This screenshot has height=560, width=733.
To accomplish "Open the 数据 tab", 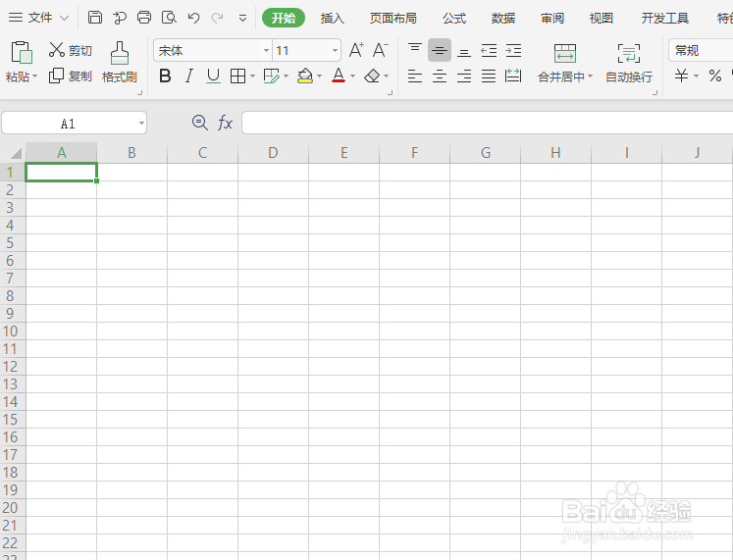I will tap(503, 19).
